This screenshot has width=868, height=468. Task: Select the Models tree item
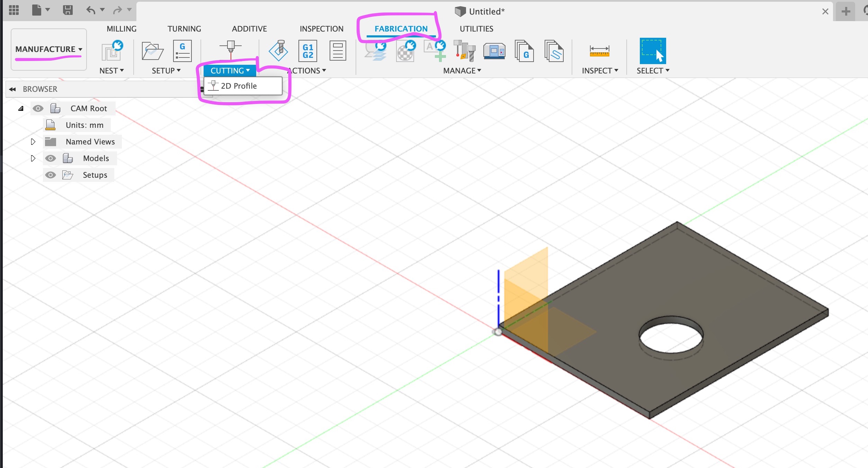point(96,158)
